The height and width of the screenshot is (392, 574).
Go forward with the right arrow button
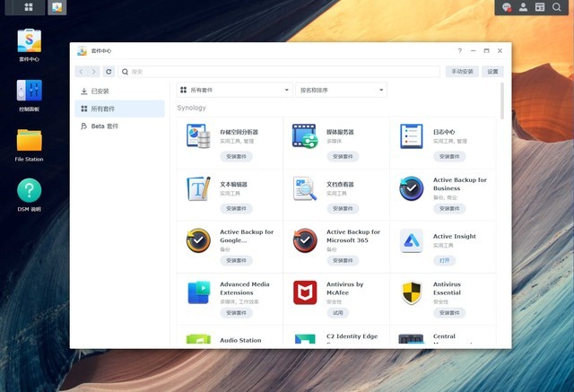coord(93,72)
